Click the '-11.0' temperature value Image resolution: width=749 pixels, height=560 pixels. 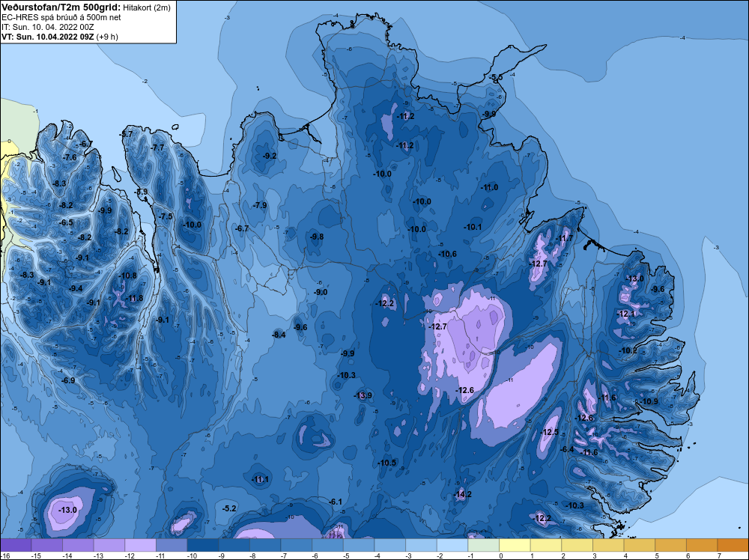[x=489, y=188]
